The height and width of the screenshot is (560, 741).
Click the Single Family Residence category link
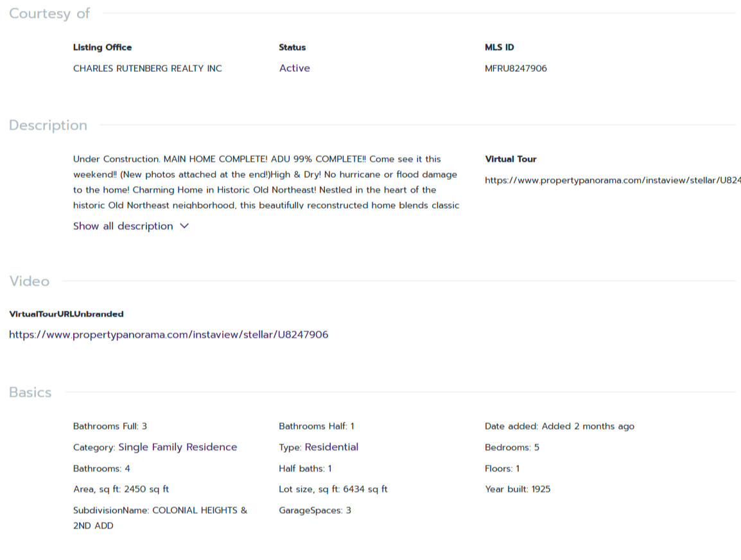tap(177, 447)
